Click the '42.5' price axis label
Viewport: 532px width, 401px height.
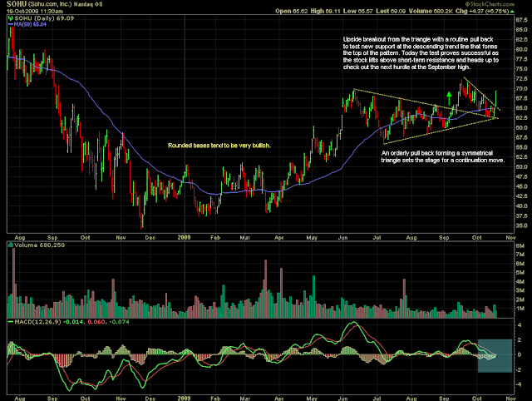coord(521,196)
